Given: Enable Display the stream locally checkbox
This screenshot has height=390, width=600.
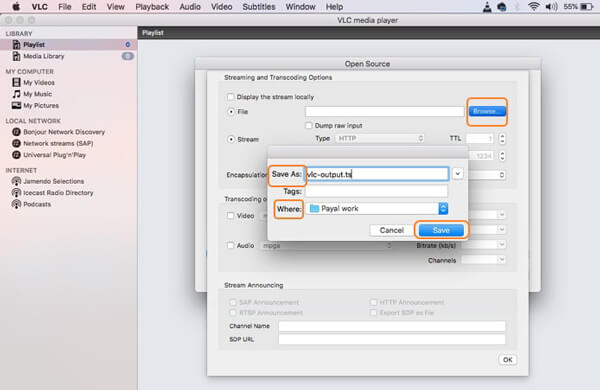Looking at the screenshot, I should 230,97.
